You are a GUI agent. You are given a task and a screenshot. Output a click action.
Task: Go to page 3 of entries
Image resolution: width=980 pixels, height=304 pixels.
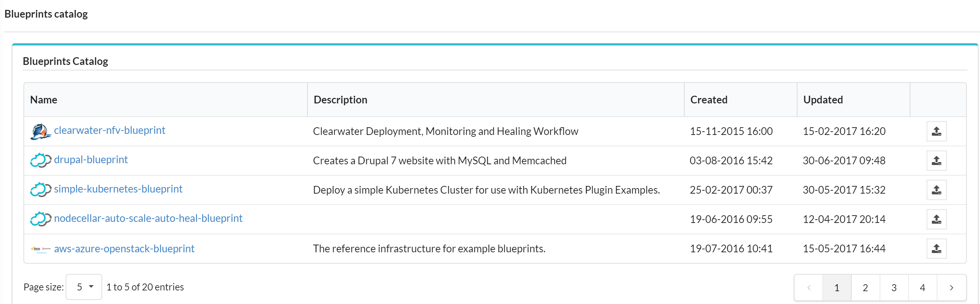(x=894, y=287)
